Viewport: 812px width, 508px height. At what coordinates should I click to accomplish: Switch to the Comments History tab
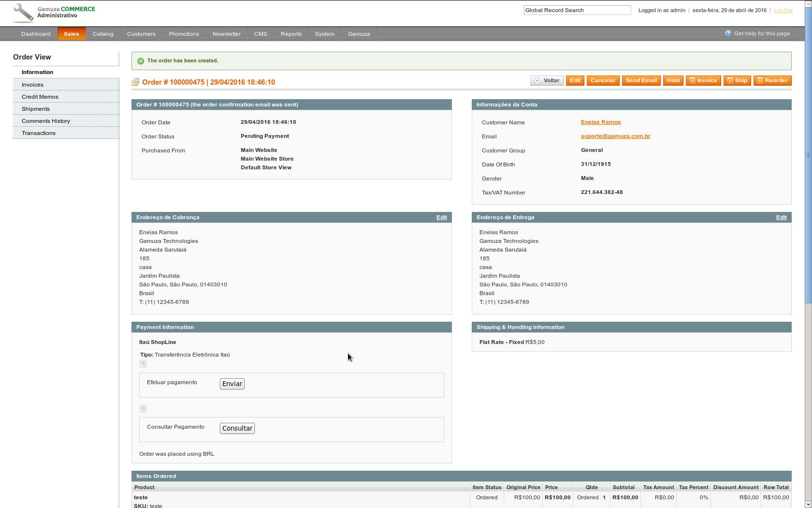pos(66,121)
